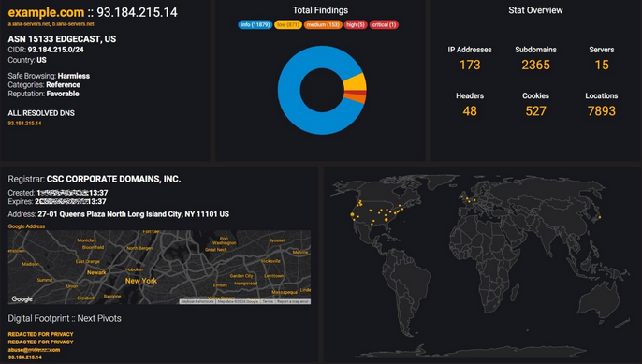This screenshot has height=364, width=642.
Task: Open the 93.184.215.14 pivot under Next Pivots
Action: tap(24, 357)
